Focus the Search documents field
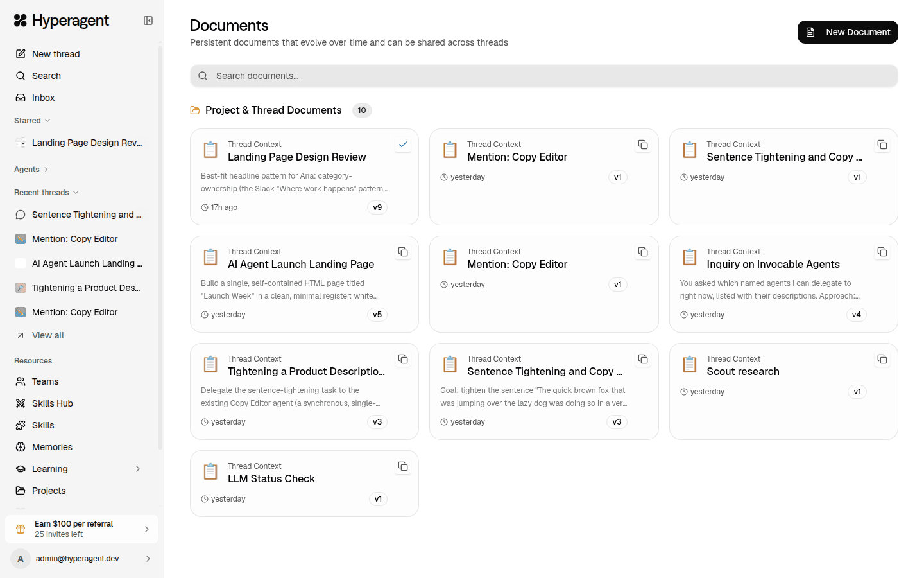Screen dimensions: 924x578 [x=543, y=76]
